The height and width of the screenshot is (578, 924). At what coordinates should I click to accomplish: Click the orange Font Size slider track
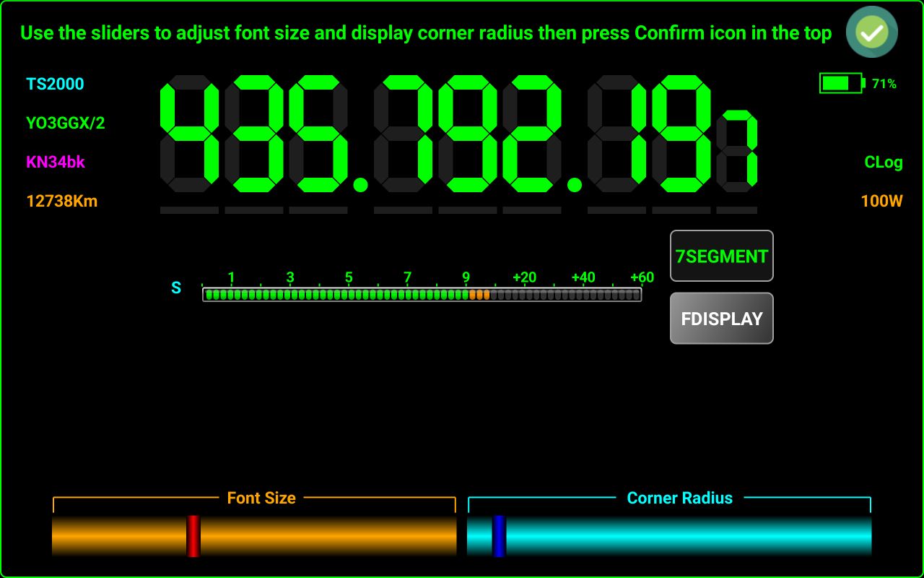[x=325, y=536]
